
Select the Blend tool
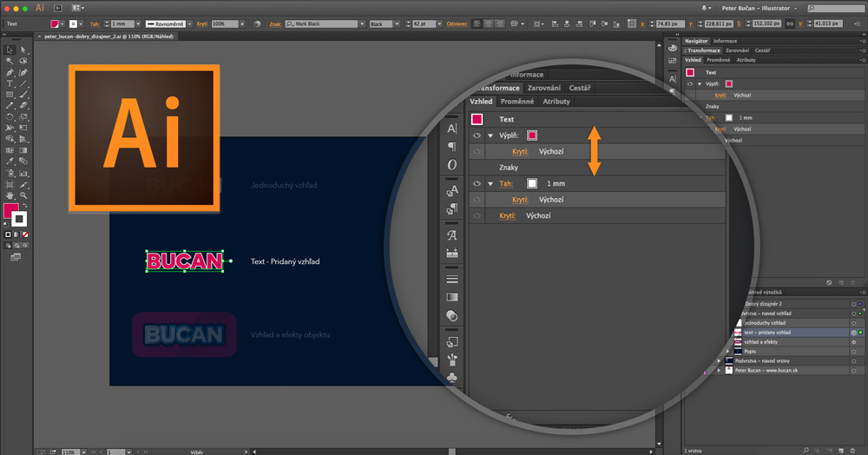click(23, 162)
